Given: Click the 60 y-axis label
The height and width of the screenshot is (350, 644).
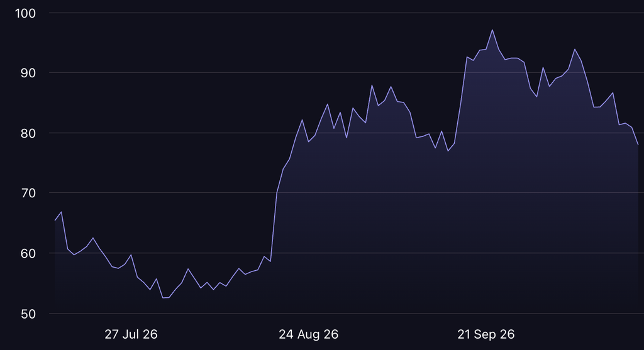Looking at the screenshot, I should pos(28,254).
